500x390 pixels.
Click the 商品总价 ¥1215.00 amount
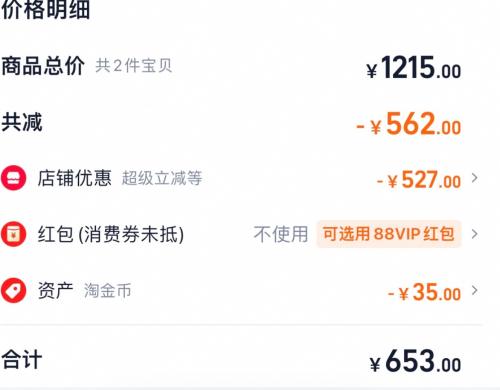tap(414, 68)
